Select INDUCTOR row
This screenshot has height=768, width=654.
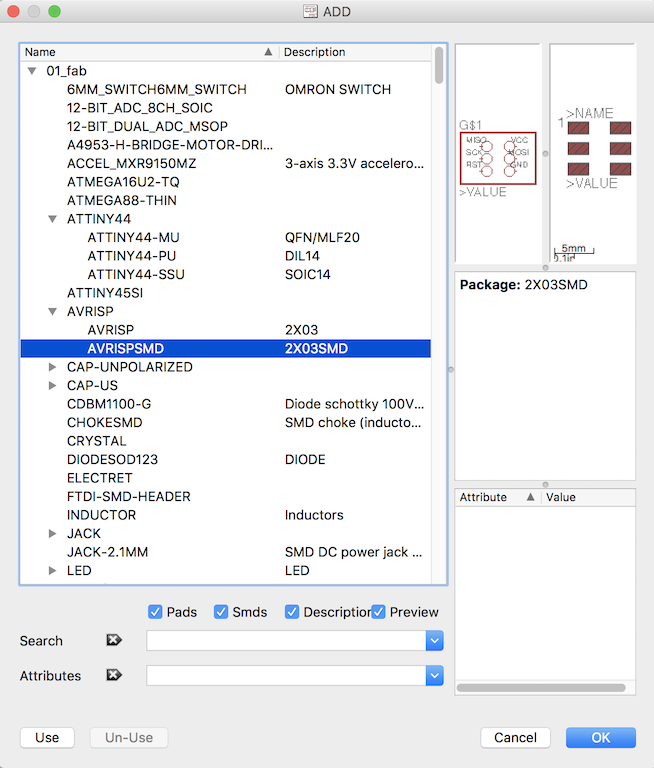click(225, 515)
